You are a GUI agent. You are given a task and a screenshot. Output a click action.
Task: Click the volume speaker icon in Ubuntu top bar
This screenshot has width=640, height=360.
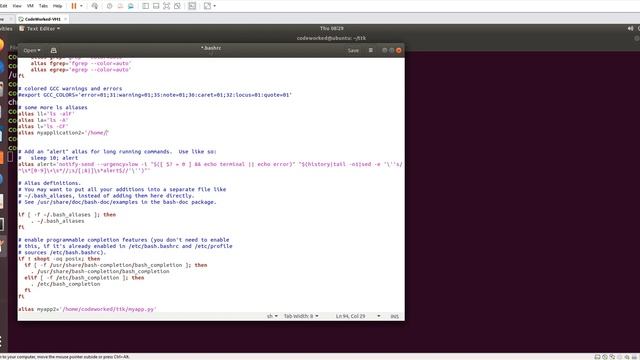tap(630, 29)
